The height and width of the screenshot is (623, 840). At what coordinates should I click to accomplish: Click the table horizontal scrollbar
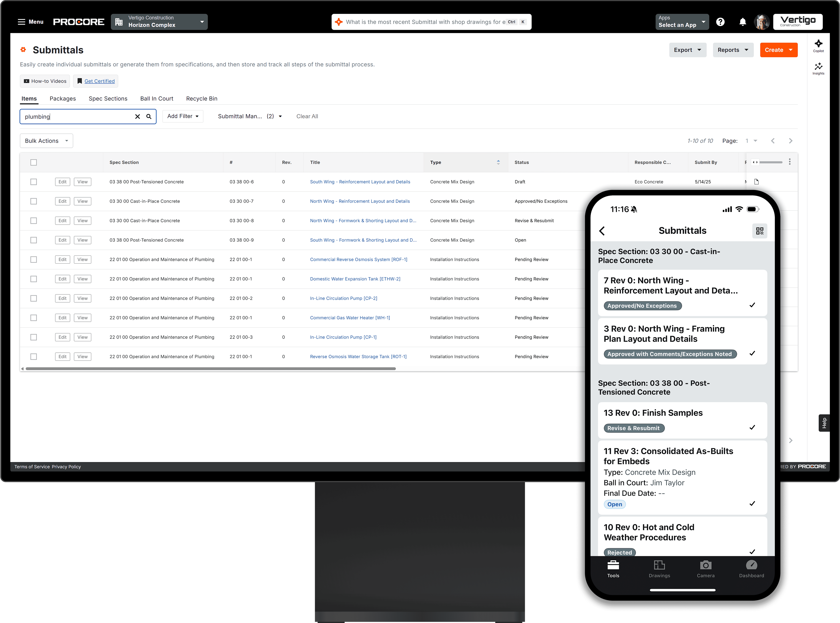210,369
